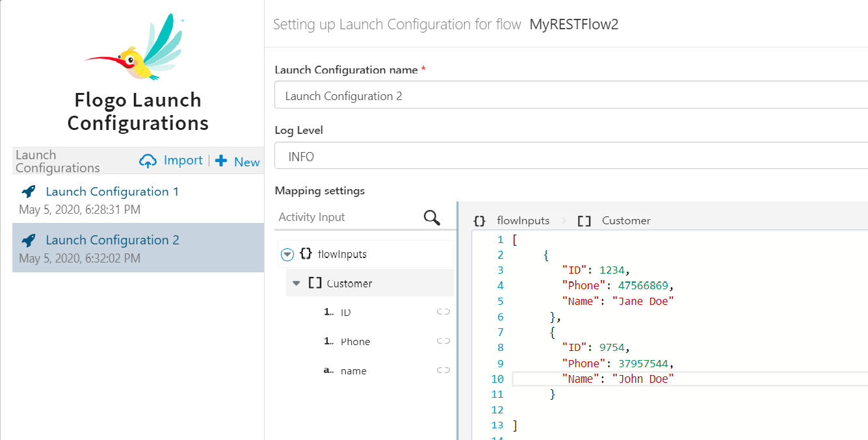Select the Phone field in tree

pos(356,342)
